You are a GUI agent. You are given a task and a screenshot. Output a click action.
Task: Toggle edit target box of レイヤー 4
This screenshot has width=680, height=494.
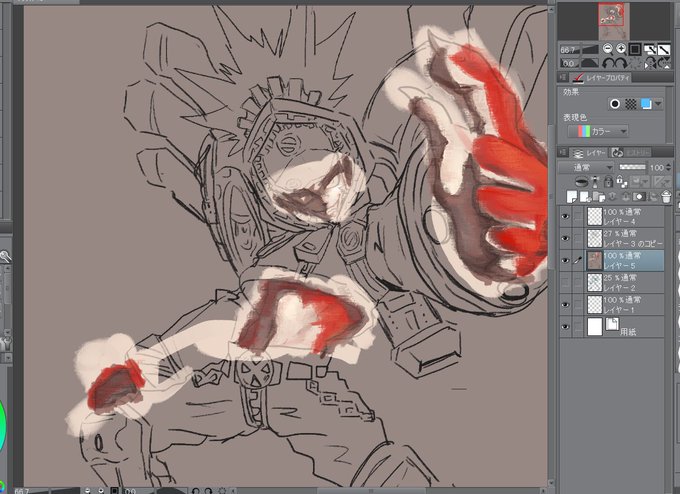(578, 216)
